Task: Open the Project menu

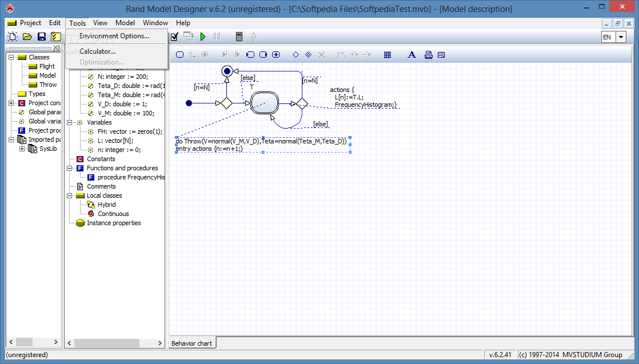Action: pyautogui.click(x=30, y=23)
